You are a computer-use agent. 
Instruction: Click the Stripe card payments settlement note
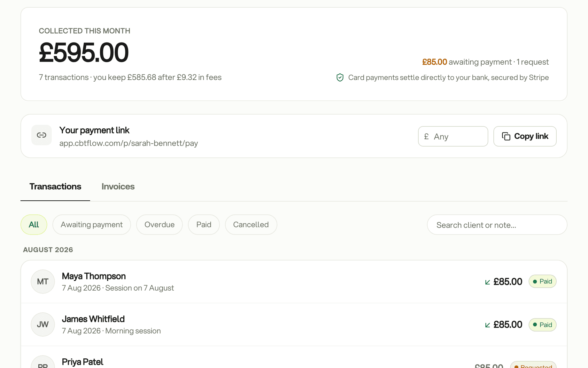coord(448,77)
